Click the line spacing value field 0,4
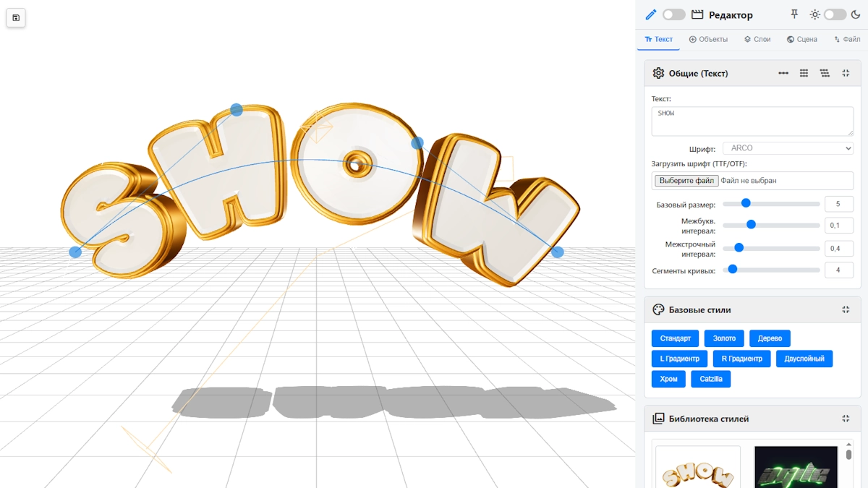The width and height of the screenshot is (868, 488). (x=839, y=249)
